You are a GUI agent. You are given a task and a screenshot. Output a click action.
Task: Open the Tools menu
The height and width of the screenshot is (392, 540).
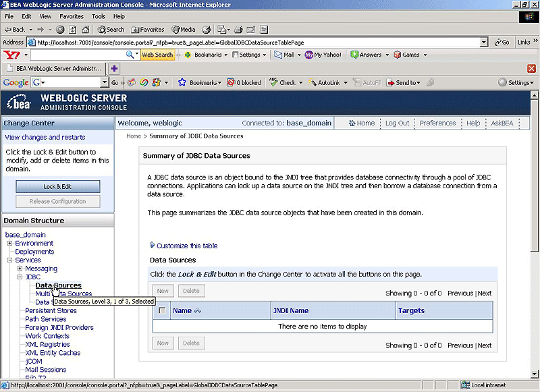(x=98, y=16)
